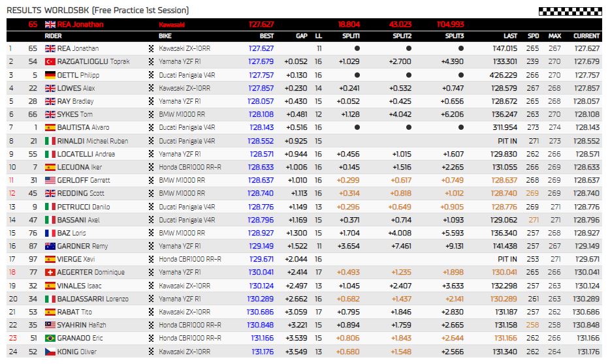The width and height of the screenshot is (610, 364).
Task: Click the checkered flag icon in BAUTISTA Alvaro's row
Action: (152, 128)
